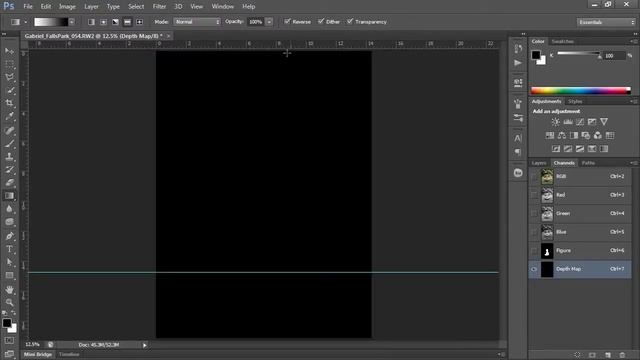
Task: Switch to the Swatches tab
Action: tap(562, 42)
